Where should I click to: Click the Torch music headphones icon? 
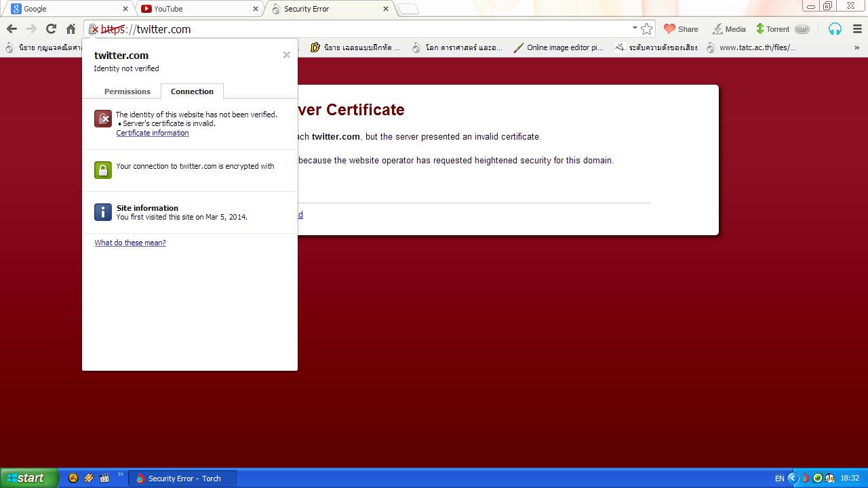(835, 29)
